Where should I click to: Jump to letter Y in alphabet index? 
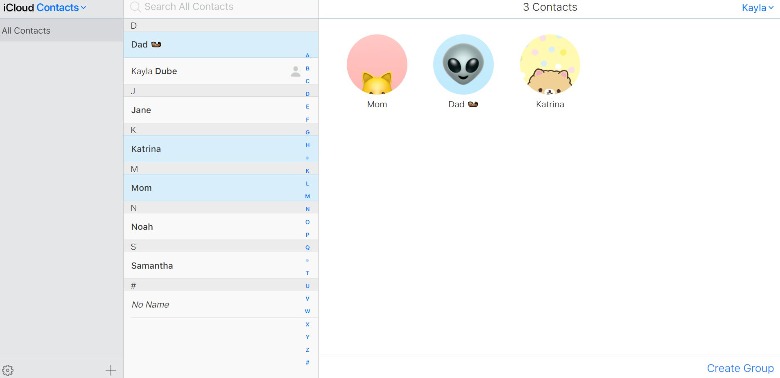(307, 337)
